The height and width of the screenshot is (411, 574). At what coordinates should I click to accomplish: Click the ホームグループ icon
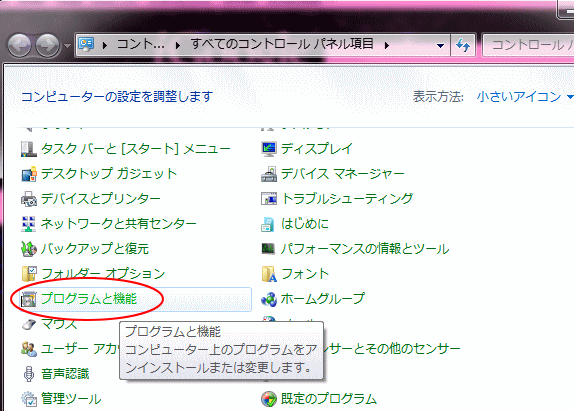(x=269, y=299)
